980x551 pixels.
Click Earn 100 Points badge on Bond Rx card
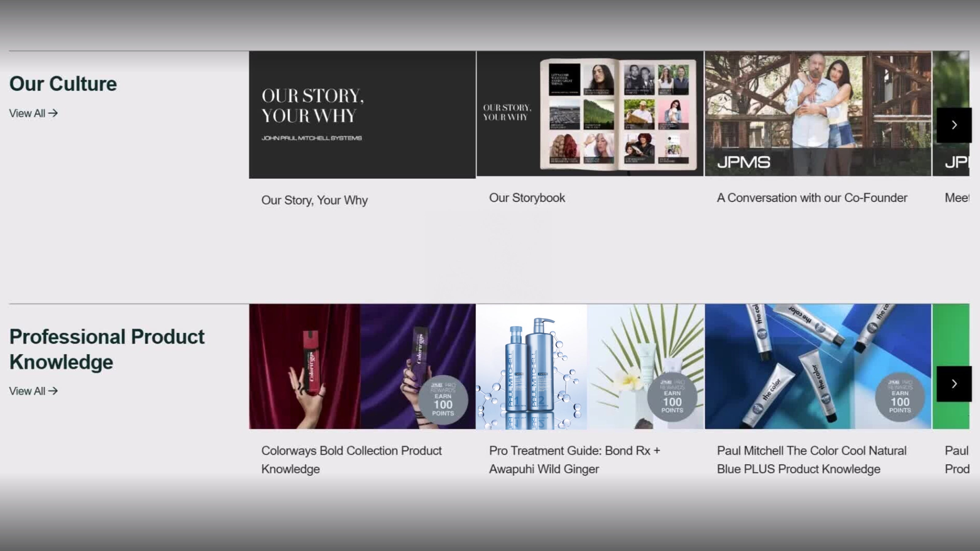click(x=672, y=397)
